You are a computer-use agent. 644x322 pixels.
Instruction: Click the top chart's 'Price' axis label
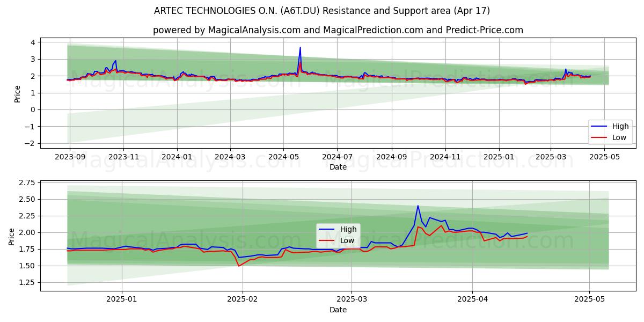(x=18, y=93)
